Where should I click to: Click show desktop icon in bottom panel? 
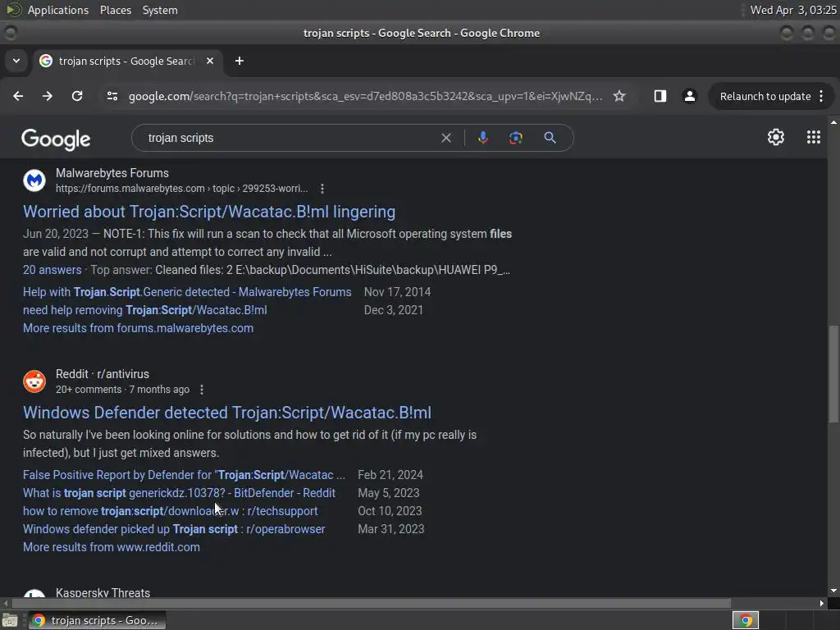10,620
